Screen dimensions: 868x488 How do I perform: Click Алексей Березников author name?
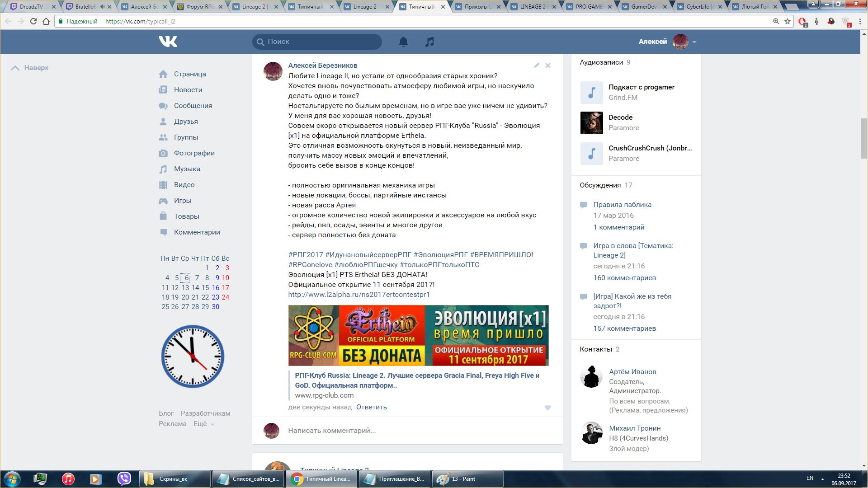323,66
